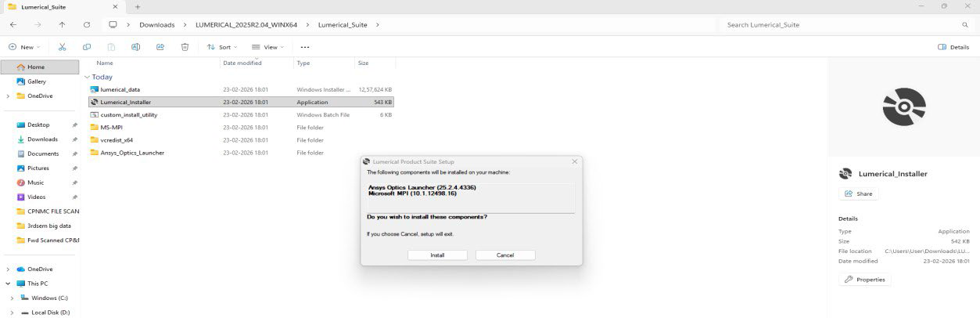Open a new File Explorer tab
980x318 pixels.
point(138,7)
